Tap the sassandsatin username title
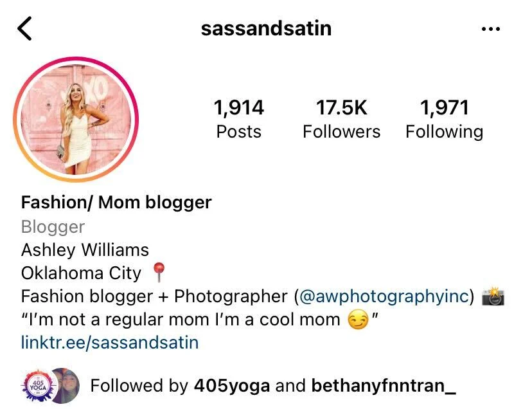 click(x=267, y=28)
